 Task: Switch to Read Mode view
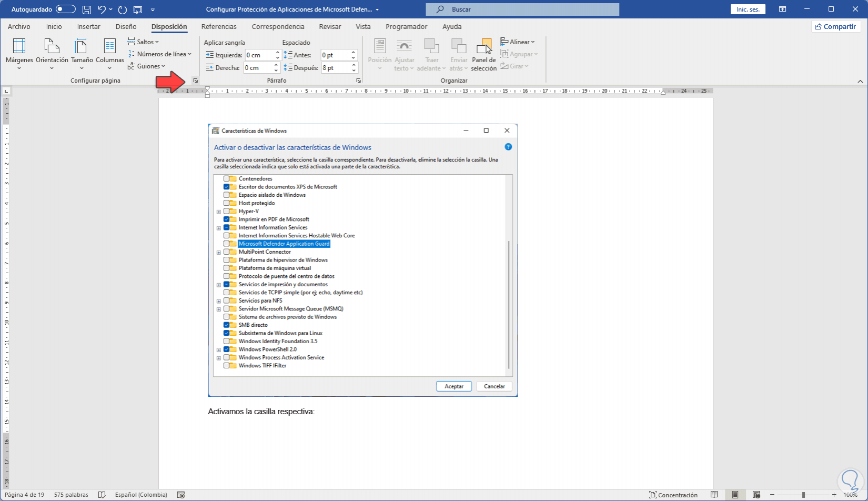(x=714, y=495)
